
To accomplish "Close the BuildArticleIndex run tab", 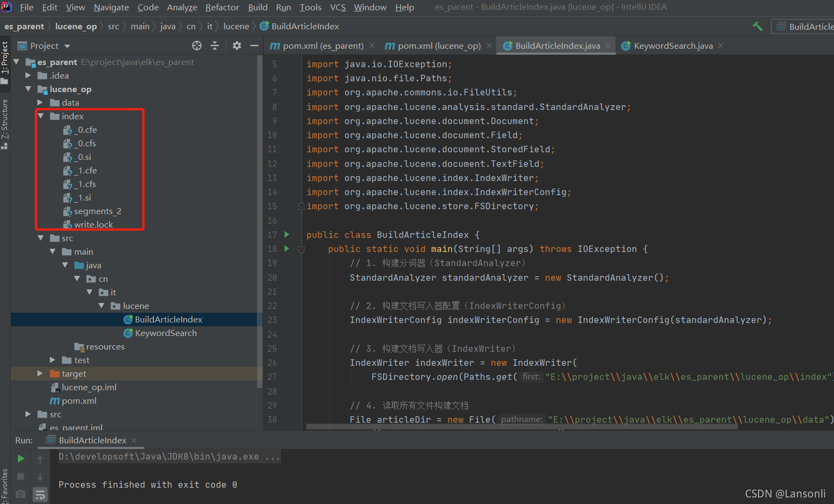I will pos(134,441).
